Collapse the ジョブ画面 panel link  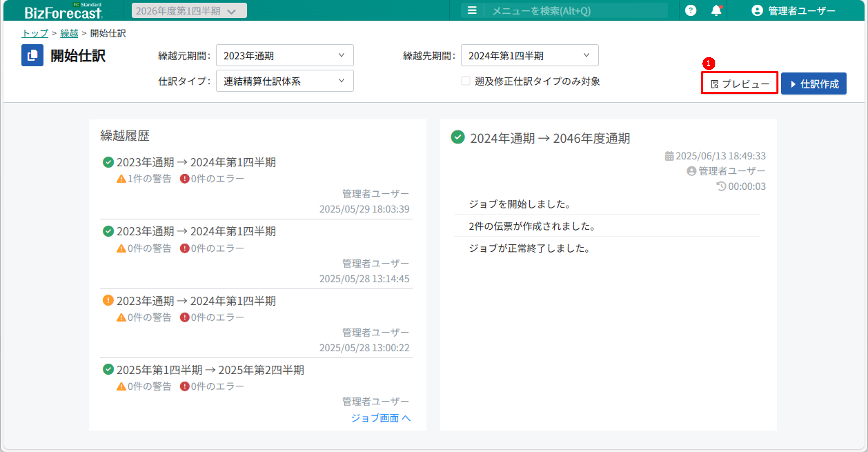[x=380, y=418]
